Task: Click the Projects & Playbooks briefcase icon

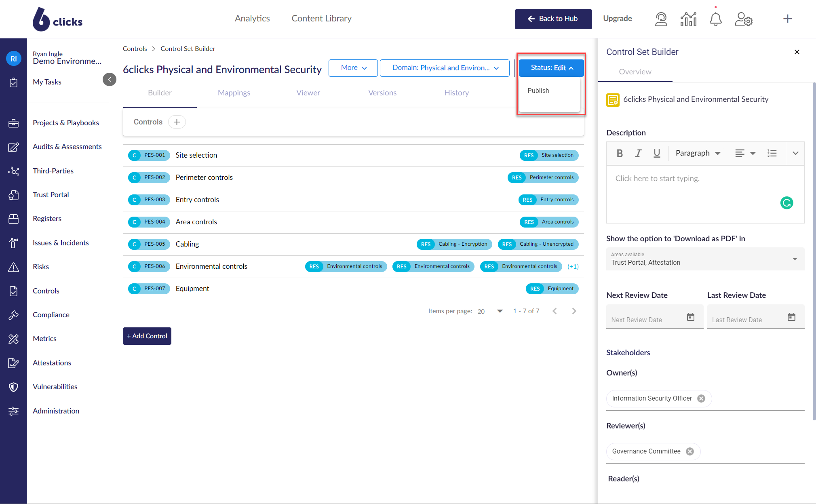Action: pos(13,123)
